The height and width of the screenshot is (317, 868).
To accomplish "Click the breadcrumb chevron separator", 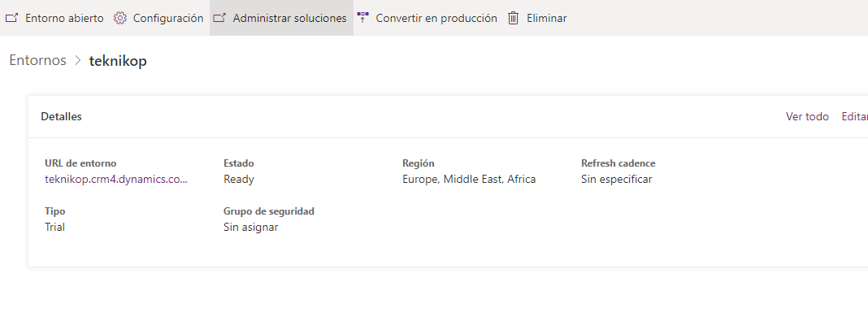I will [x=78, y=60].
